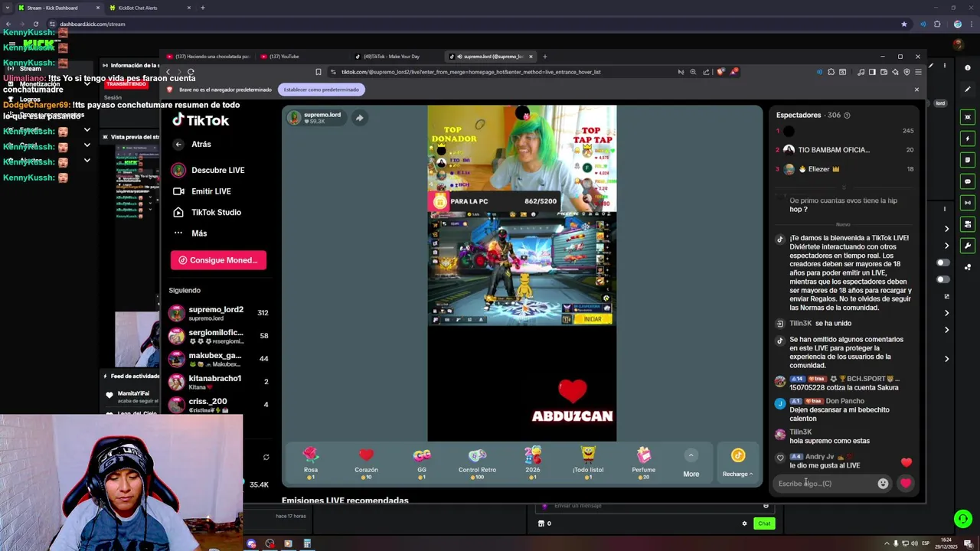Go back with Atrás

pyautogui.click(x=191, y=144)
